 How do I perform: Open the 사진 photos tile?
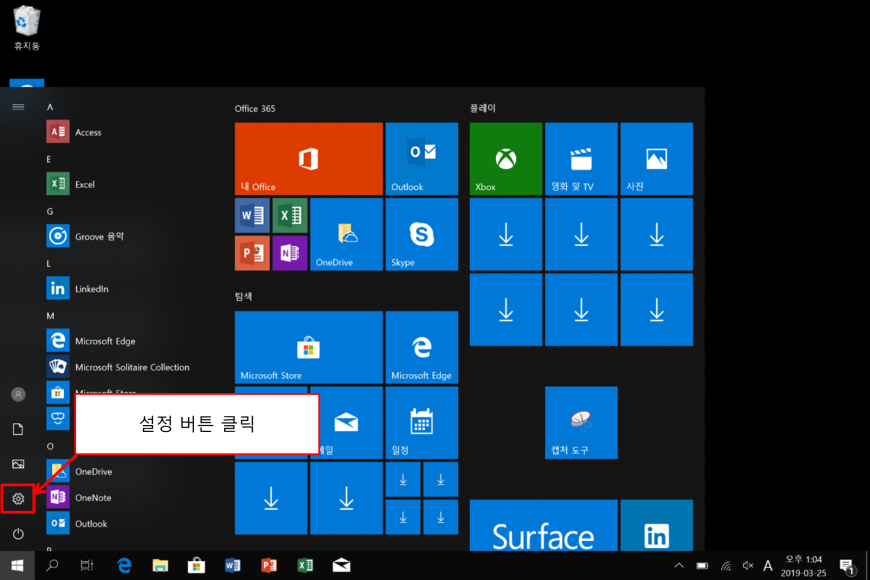[657, 159]
